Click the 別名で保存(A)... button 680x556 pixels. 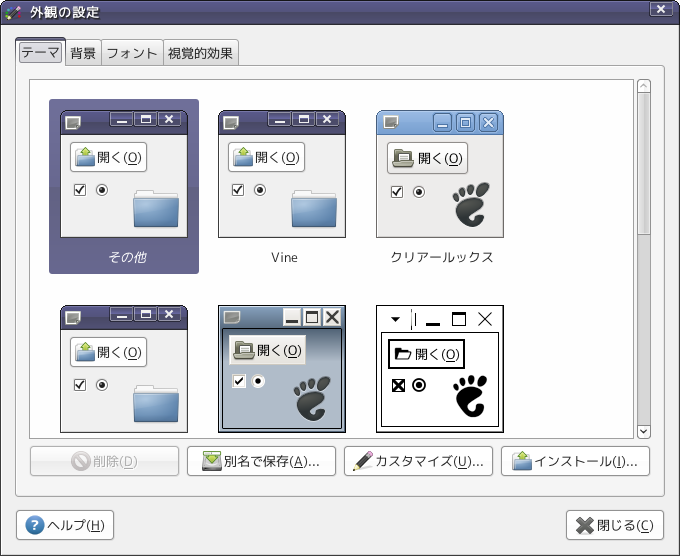262,461
